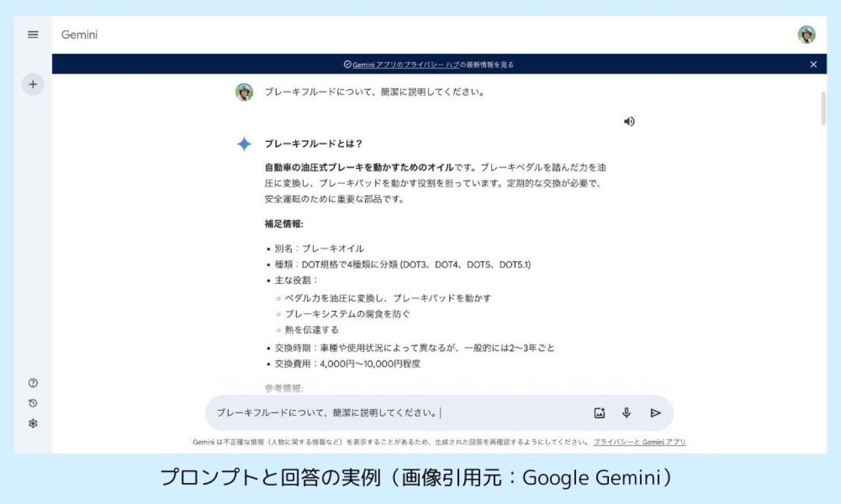
Task: Play the response aloud with speaker icon
Action: coord(629,121)
